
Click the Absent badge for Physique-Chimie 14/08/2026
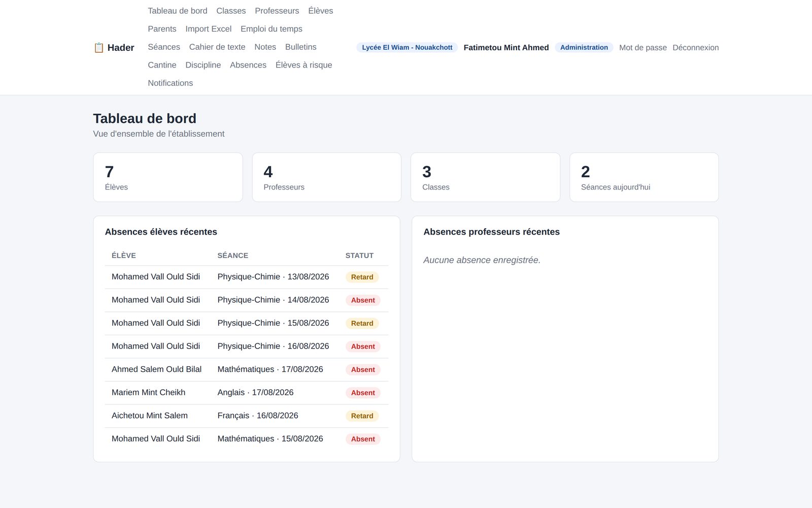pos(363,300)
